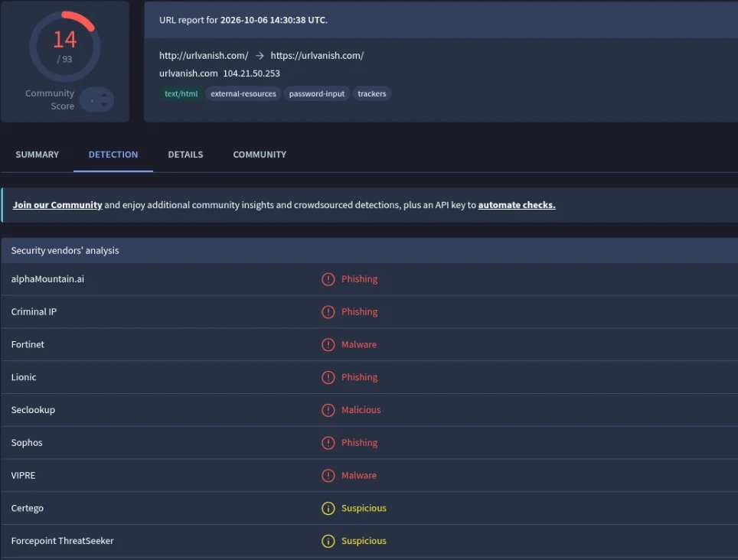The height and width of the screenshot is (560, 738).
Task: Click the Community Score label
Action: coord(50,99)
